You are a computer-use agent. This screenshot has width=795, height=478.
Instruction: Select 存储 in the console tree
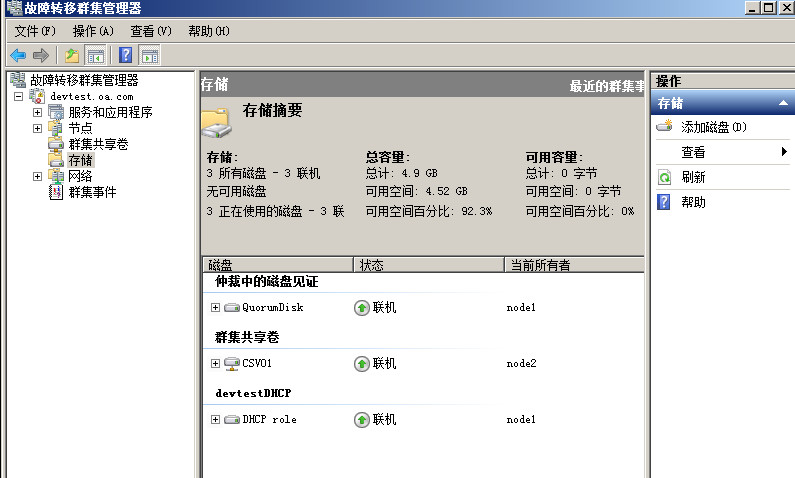coord(81,160)
